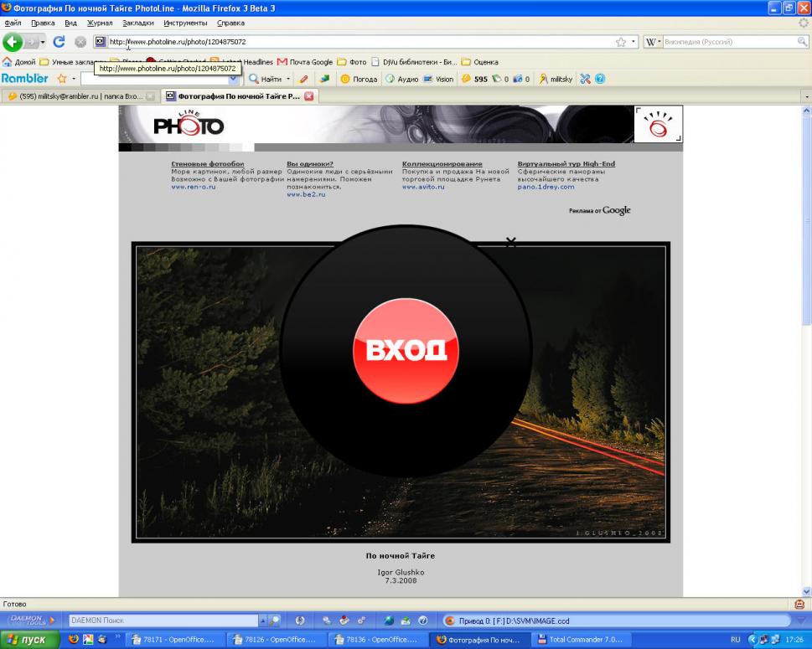Click the Домой home bookmark icon
812x649 pixels.
click(8, 62)
